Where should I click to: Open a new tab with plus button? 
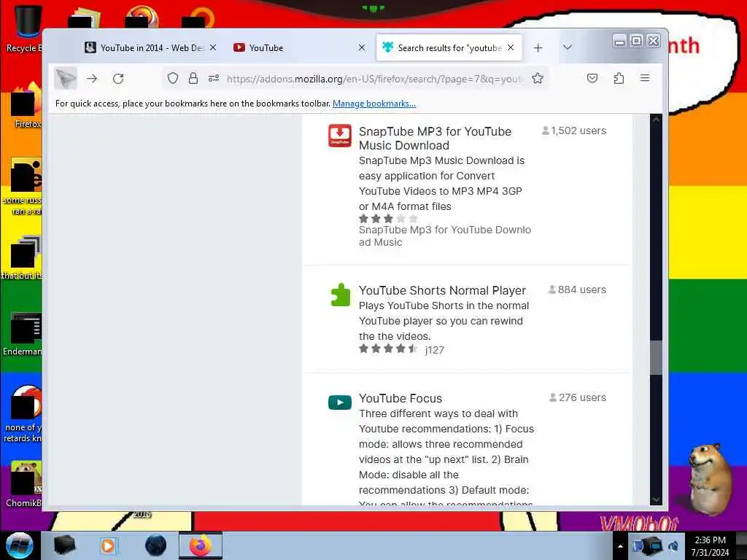(538, 47)
